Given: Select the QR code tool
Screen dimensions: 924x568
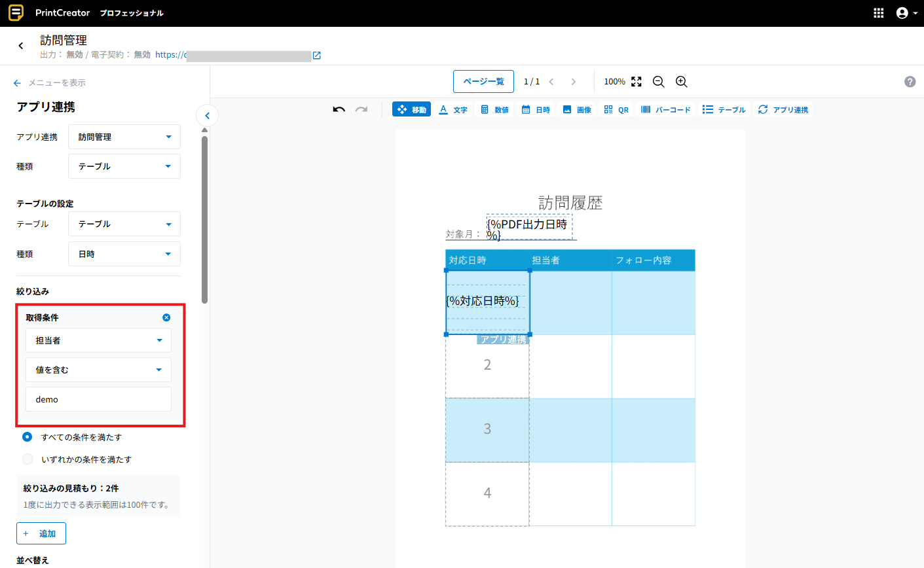Looking at the screenshot, I should 616,109.
